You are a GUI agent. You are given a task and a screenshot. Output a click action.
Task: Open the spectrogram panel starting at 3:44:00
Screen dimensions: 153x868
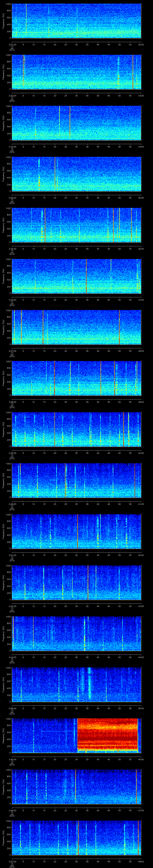[76, 685]
